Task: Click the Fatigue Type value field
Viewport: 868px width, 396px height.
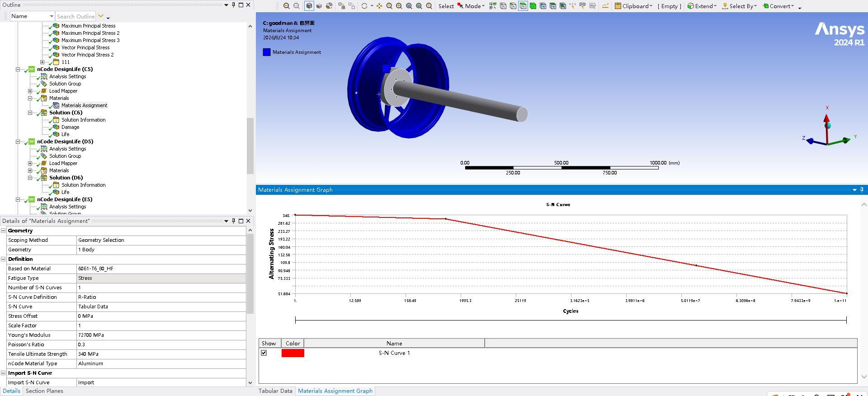Action: pyautogui.click(x=161, y=278)
